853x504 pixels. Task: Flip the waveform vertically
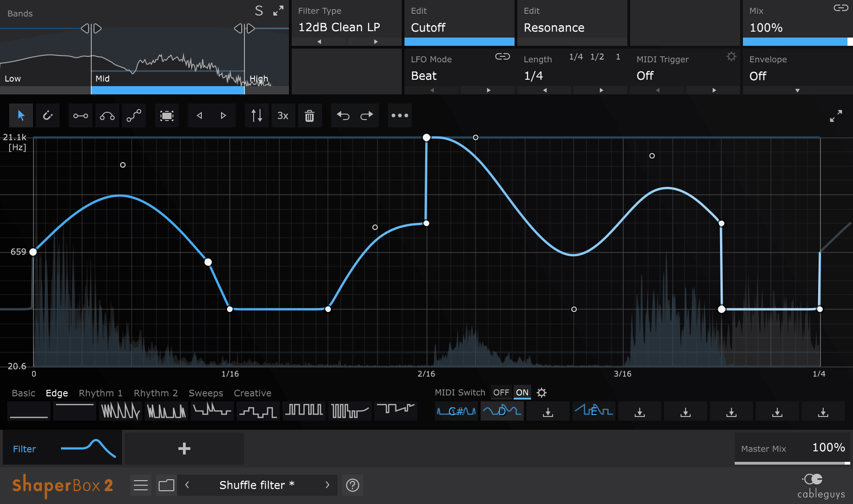(x=256, y=115)
